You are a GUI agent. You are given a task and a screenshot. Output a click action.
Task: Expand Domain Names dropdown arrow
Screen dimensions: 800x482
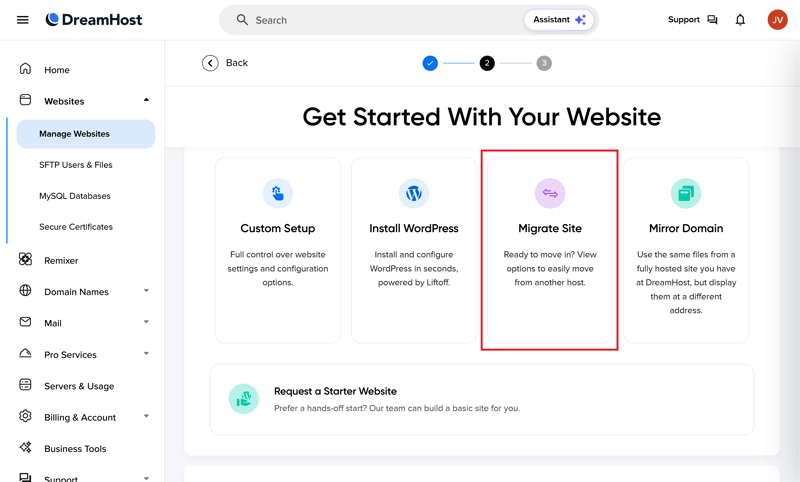pyautogui.click(x=146, y=291)
